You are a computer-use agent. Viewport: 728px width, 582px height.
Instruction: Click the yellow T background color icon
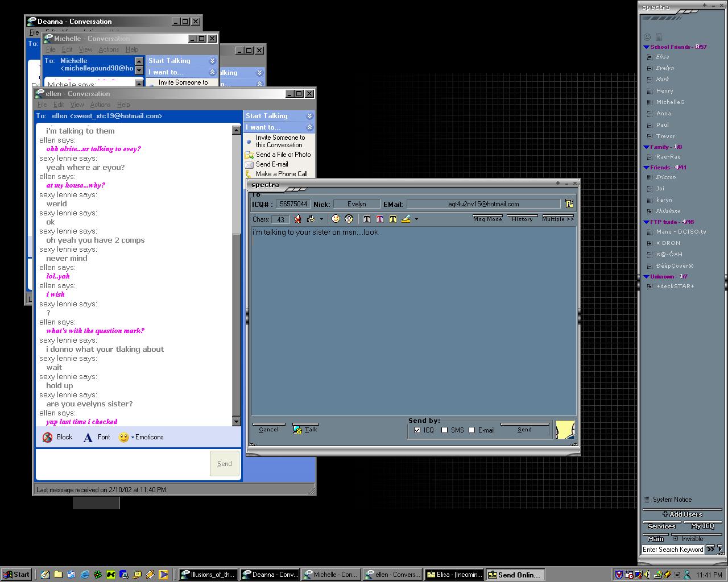[x=392, y=219]
